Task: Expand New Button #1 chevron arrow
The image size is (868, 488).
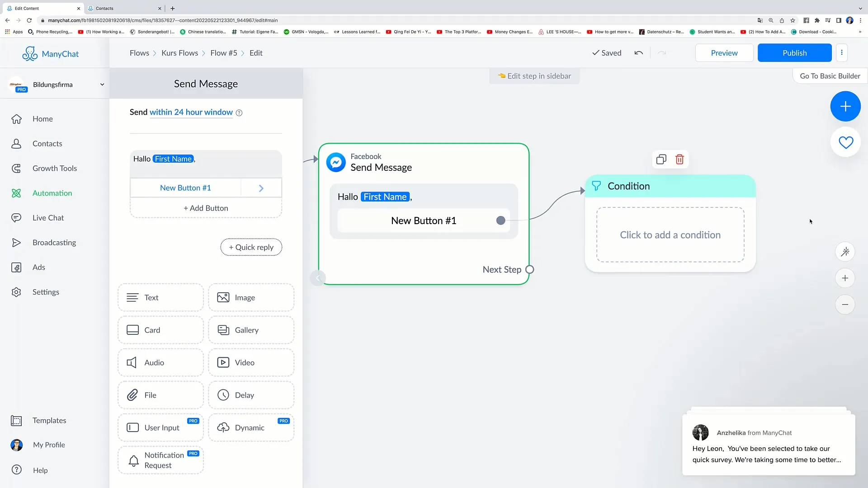Action: [x=261, y=188]
